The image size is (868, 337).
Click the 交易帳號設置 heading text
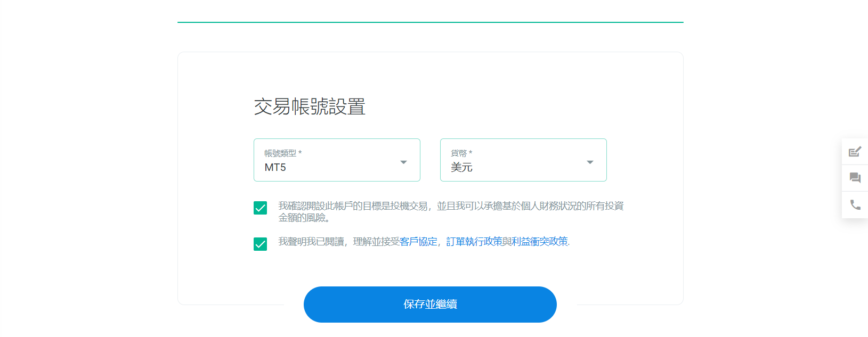point(310,106)
